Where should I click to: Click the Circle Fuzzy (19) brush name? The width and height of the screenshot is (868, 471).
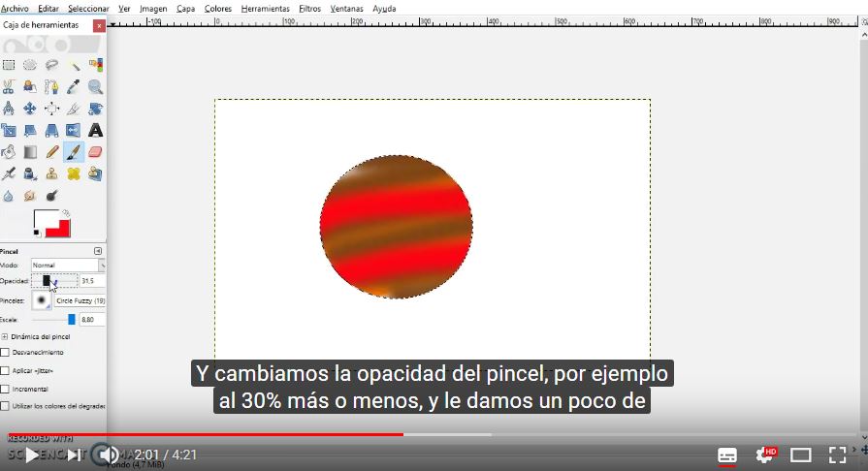click(x=80, y=300)
